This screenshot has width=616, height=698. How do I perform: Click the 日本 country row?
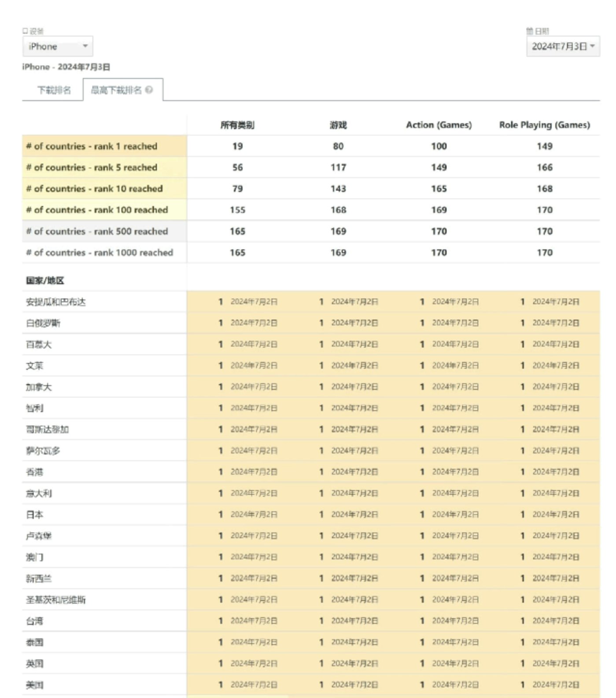tap(35, 515)
